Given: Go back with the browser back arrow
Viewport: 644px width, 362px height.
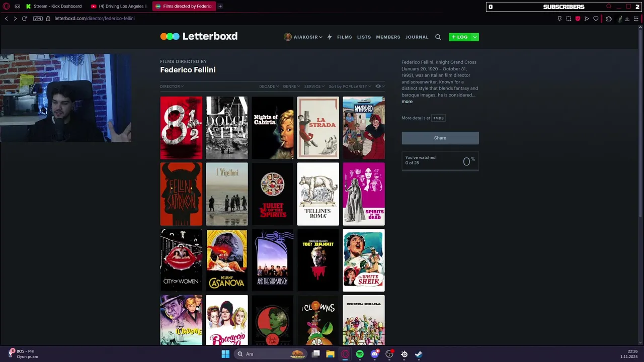Looking at the screenshot, I should (x=6, y=19).
